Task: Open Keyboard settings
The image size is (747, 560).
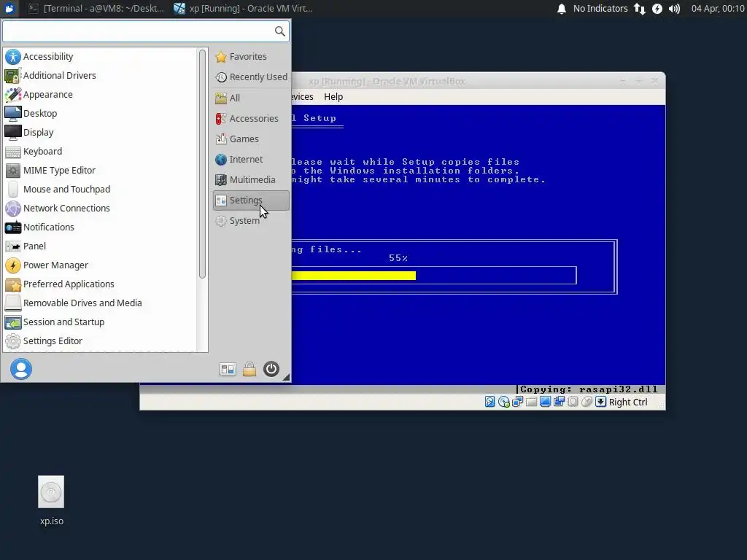Action: 100,152
